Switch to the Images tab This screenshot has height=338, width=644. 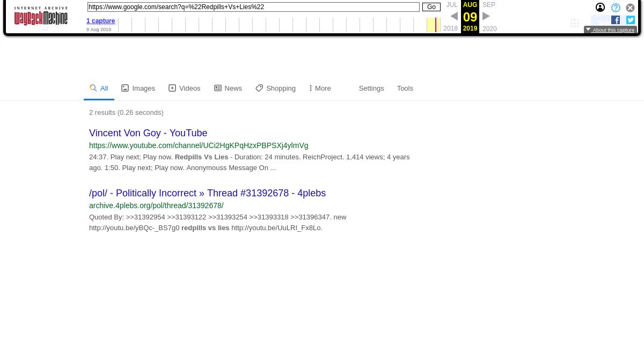138,88
